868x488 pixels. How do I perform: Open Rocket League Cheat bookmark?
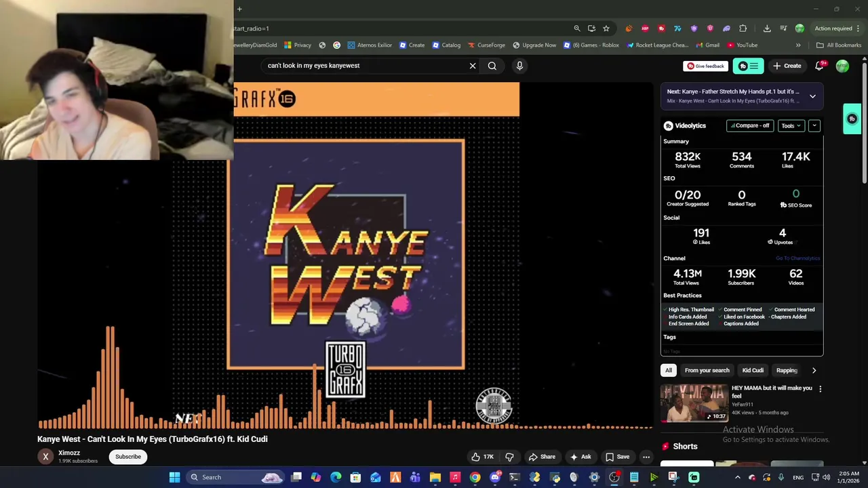pyautogui.click(x=657, y=45)
